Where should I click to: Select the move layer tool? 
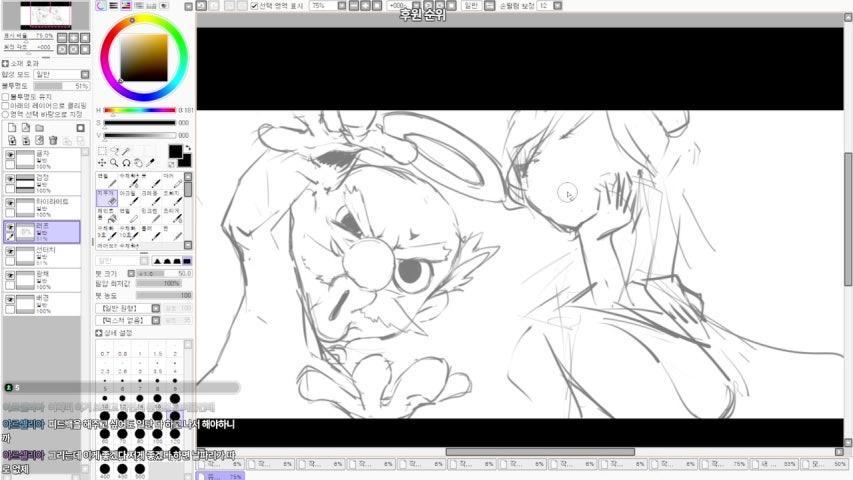[102, 163]
